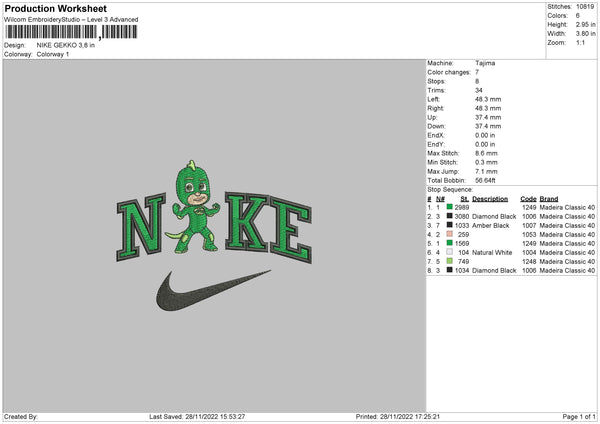Viewport: 600px width, 424px height.
Task: Select the light green swatch with 749 stitches
Action: coord(450,261)
